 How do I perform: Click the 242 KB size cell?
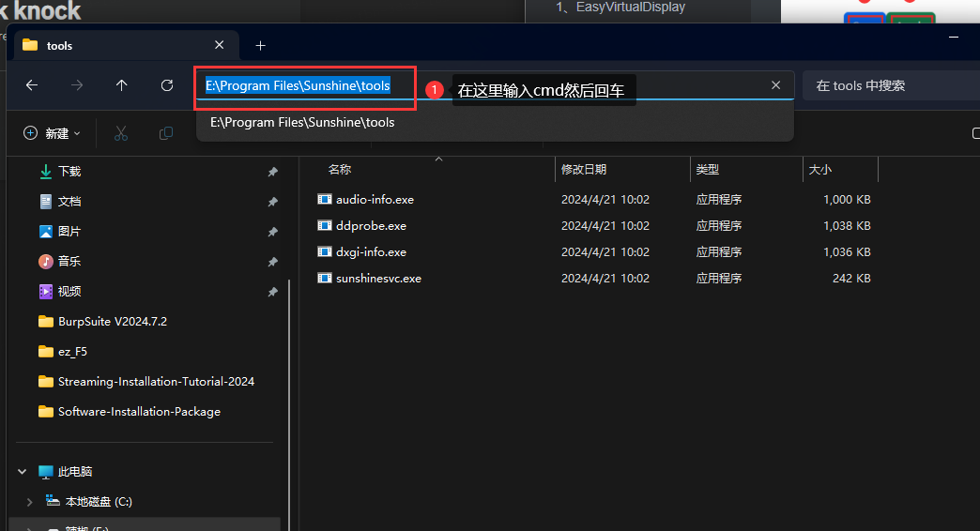(x=851, y=278)
